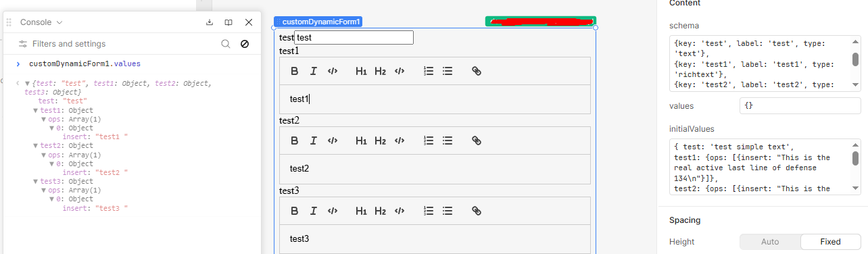The height and width of the screenshot is (254, 868).
Task: Collapse the test1 Object tree node
Action: (36, 110)
